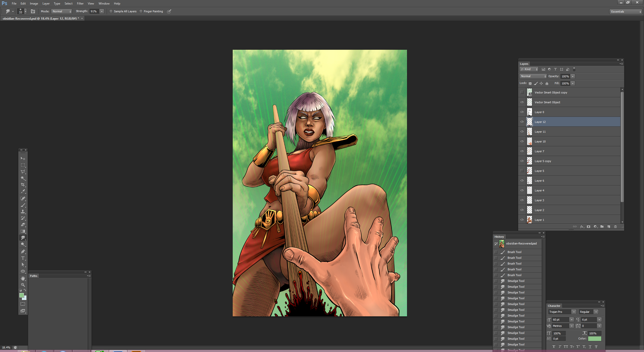Change the screen mode icon
This screenshot has width=644, height=352.
point(23,311)
